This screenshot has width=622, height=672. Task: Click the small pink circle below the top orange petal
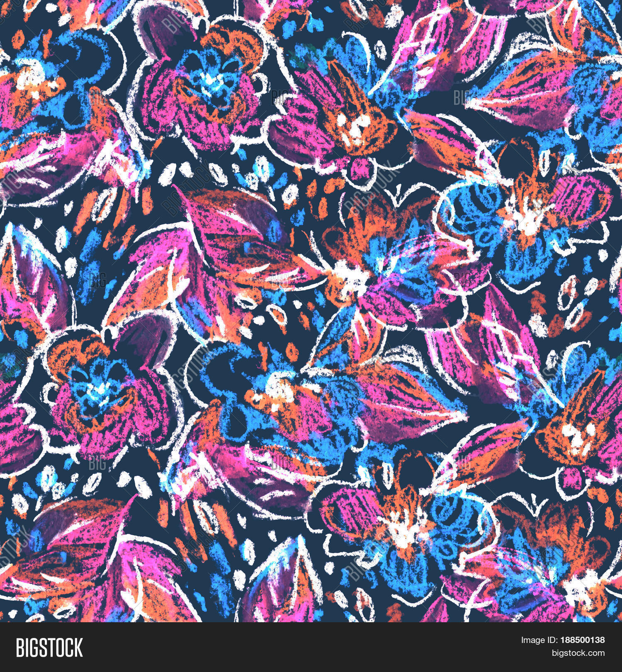356,171
